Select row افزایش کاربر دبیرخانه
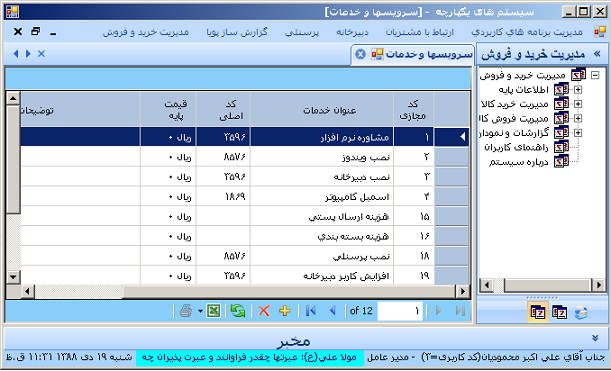 pyautogui.click(x=245, y=276)
